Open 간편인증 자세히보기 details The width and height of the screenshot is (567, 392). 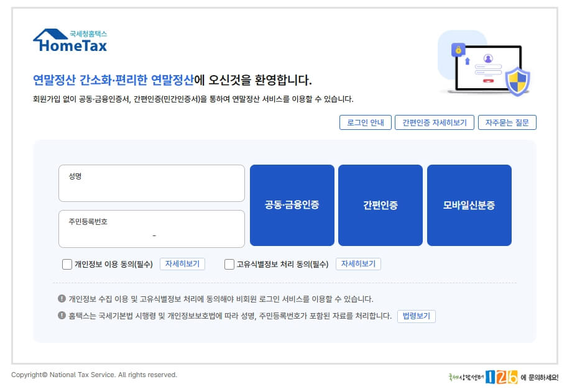(434, 122)
